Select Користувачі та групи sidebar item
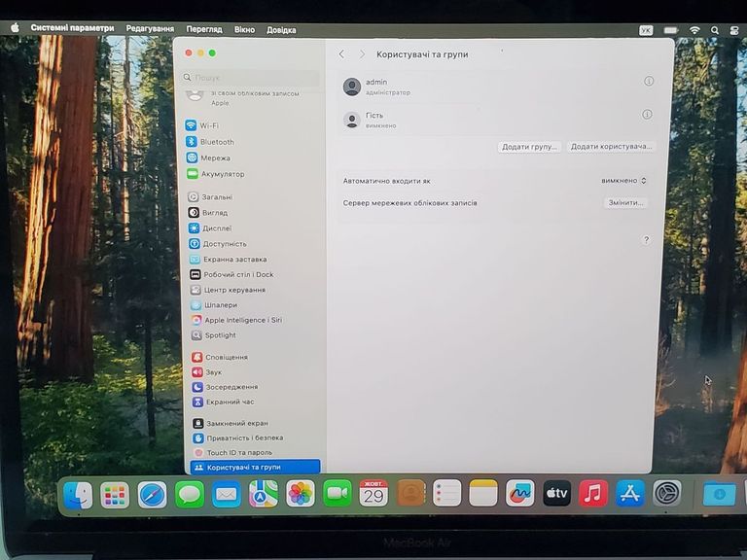Image resolution: width=747 pixels, height=560 pixels. 255,467
